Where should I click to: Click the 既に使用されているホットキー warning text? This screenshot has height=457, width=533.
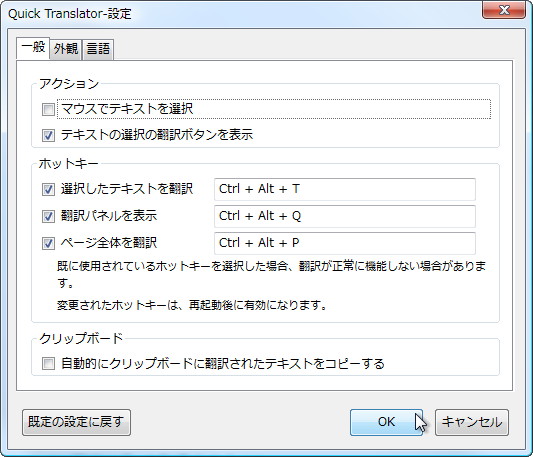click(271, 274)
